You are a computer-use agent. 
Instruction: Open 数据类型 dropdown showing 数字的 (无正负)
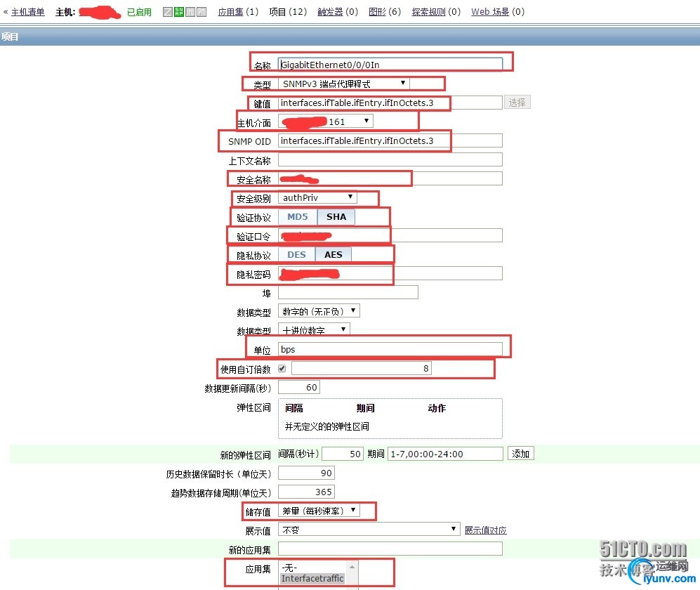319,311
